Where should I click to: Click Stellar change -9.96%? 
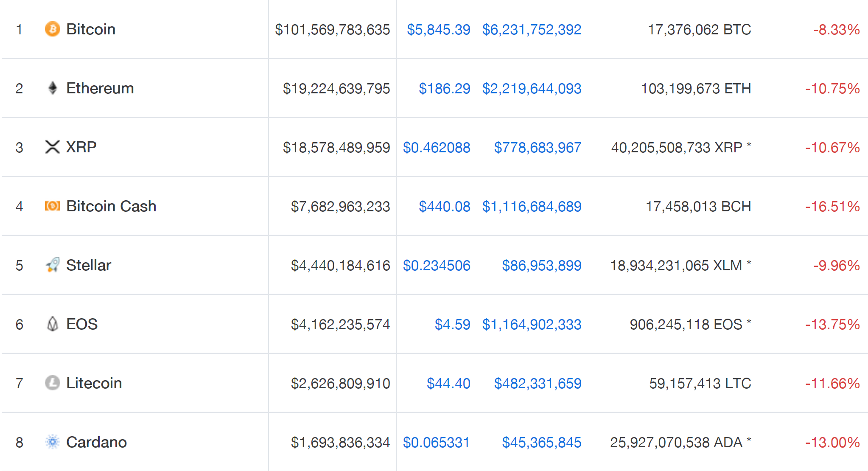(837, 265)
